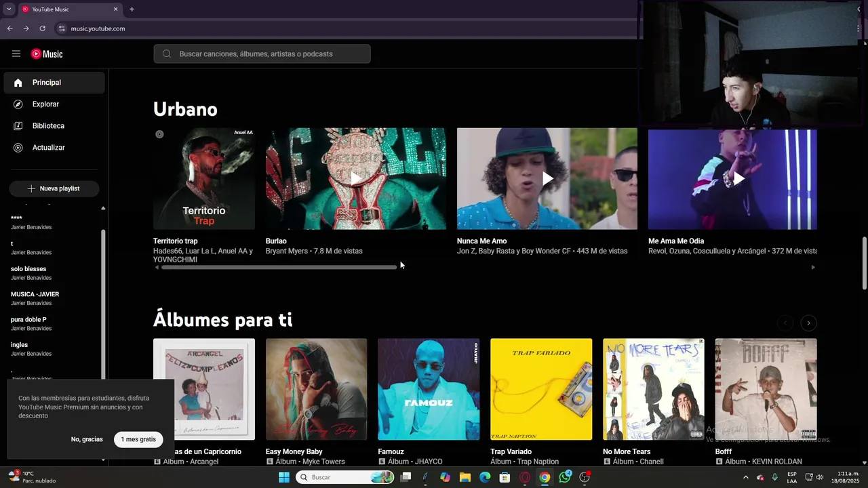Open the weather widget in taskbar

click(31, 476)
